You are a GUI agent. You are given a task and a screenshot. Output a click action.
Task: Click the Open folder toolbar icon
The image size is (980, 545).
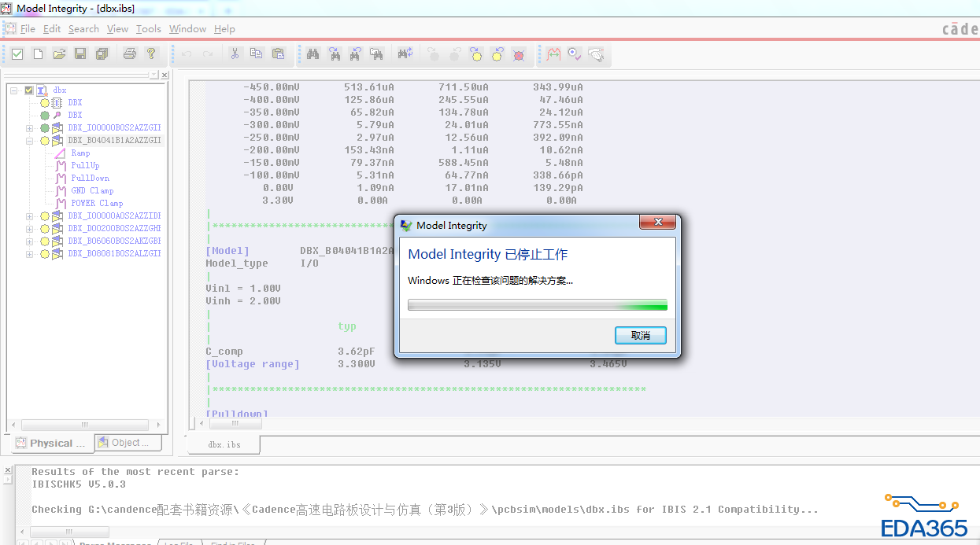(59, 54)
